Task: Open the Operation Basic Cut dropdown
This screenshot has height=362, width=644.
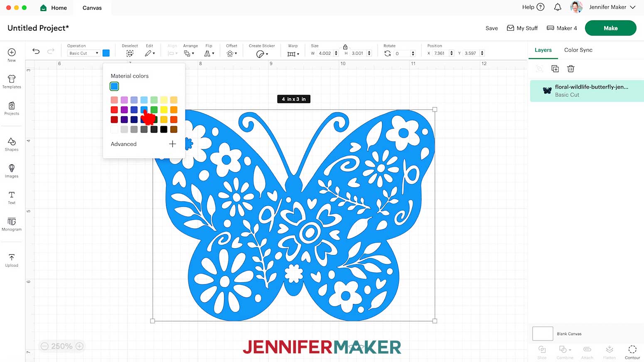Action: pyautogui.click(x=84, y=53)
